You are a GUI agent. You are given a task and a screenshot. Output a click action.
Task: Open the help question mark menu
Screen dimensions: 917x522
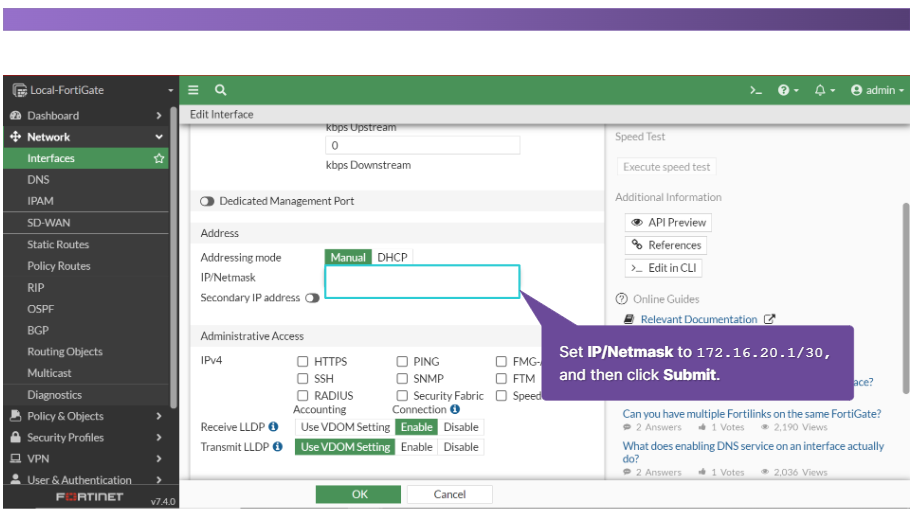click(x=788, y=90)
